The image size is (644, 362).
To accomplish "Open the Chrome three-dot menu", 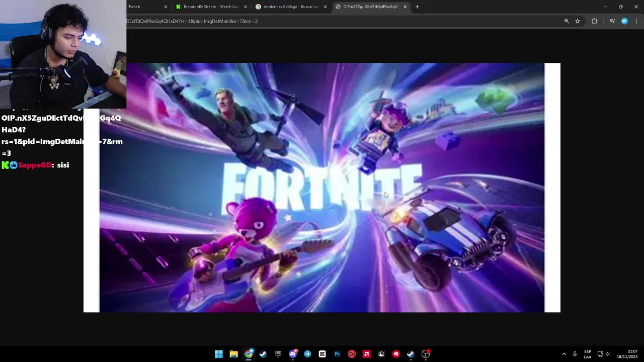I will (637, 21).
